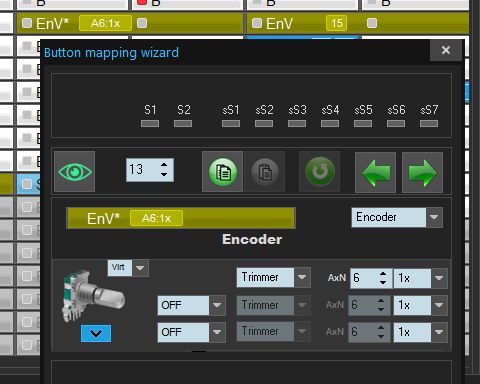
Task: Click the green circular reset arrow icon
Action: (319, 172)
